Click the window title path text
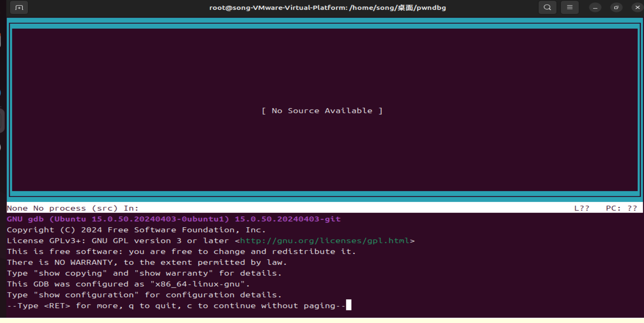 point(327,8)
